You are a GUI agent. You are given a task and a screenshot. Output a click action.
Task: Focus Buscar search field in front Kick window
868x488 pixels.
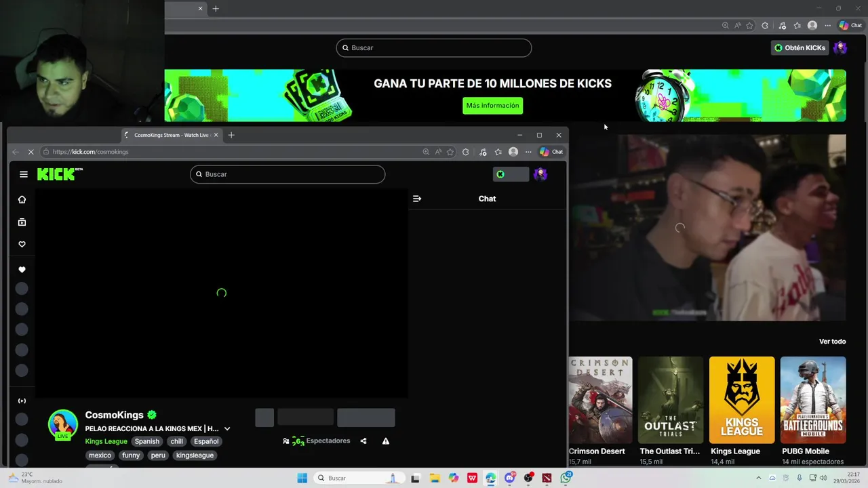coord(288,174)
